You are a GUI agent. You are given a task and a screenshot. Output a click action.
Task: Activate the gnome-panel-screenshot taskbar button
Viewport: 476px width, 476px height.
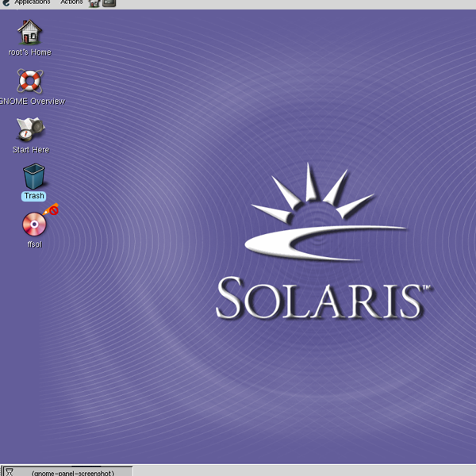[67, 471]
